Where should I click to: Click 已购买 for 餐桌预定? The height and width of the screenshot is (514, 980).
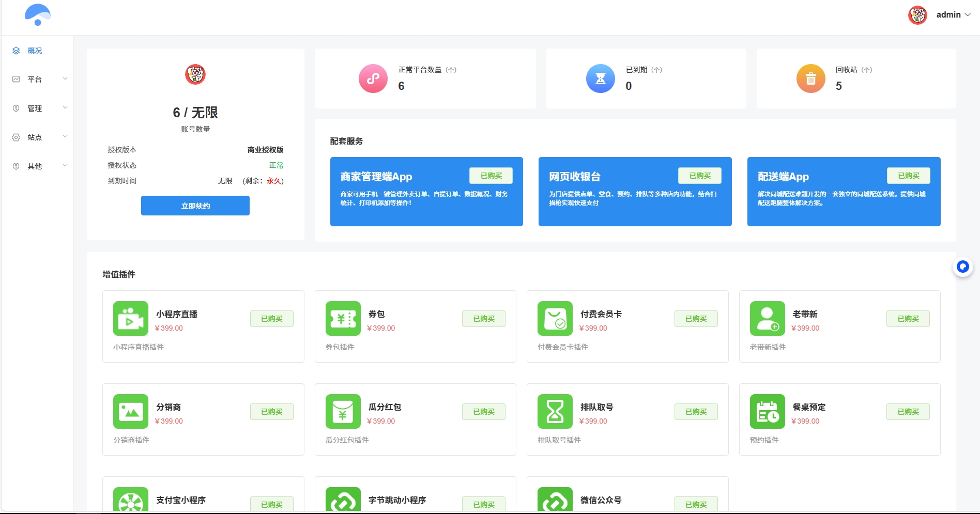(x=908, y=412)
